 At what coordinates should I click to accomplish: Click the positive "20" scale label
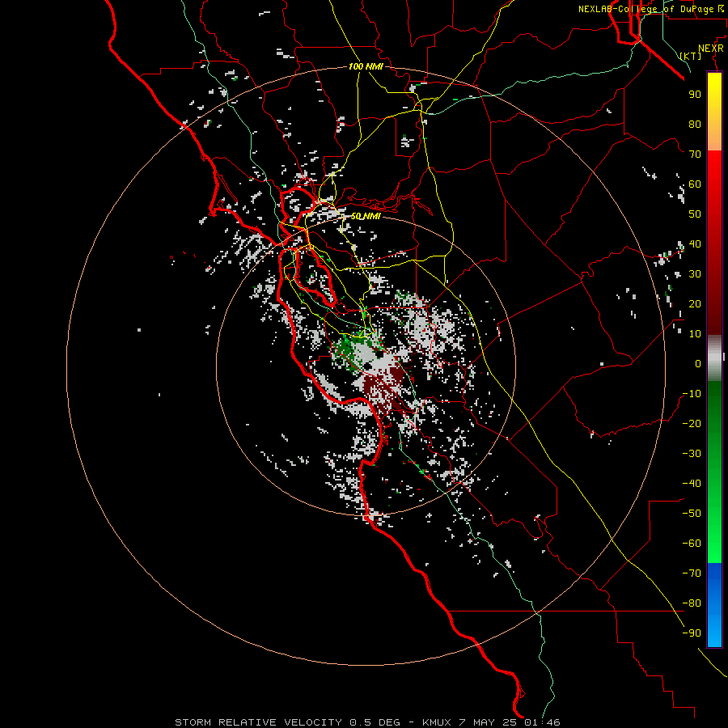click(x=695, y=303)
